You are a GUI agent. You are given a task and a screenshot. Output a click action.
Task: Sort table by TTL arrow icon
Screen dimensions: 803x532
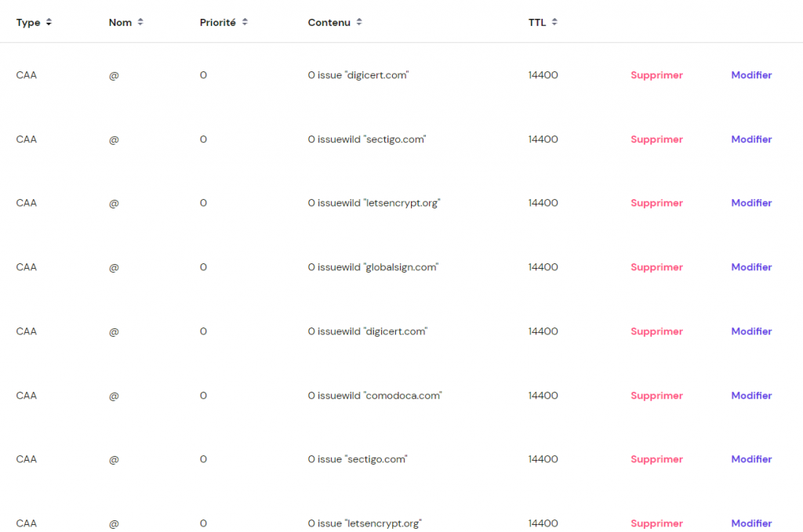(554, 23)
